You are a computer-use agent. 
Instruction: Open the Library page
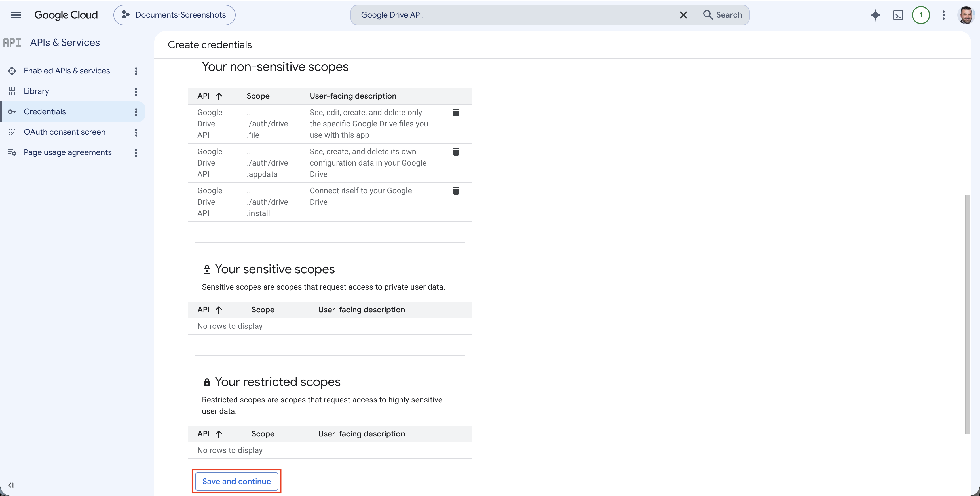click(x=36, y=91)
